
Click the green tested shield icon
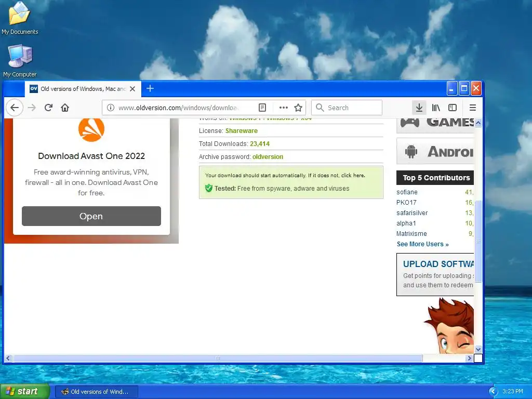(x=209, y=188)
